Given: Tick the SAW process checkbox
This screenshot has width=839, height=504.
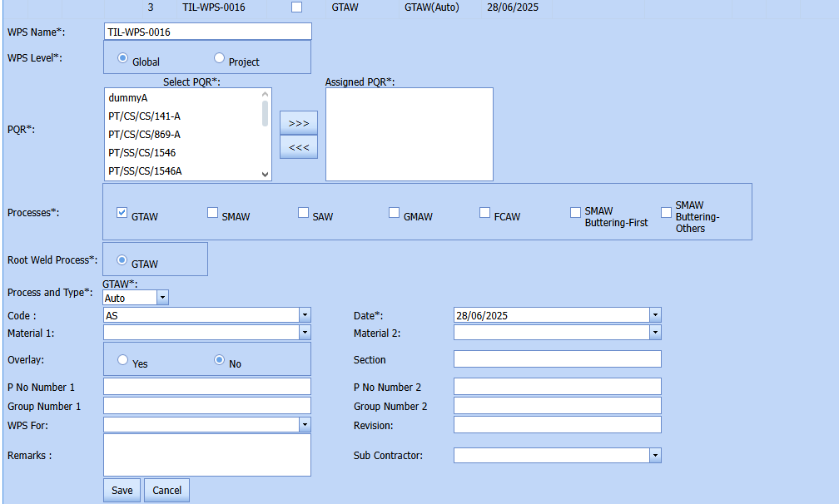Looking at the screenshot, I should 304,213.
